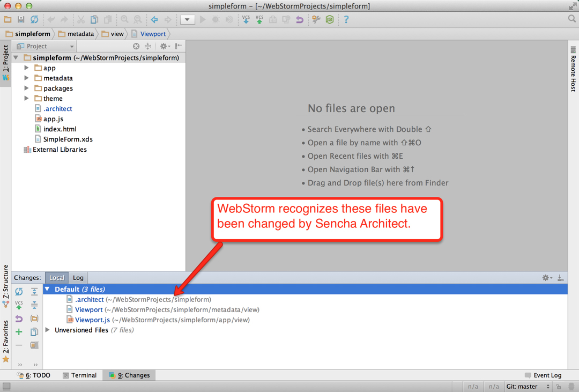579x392 pixels.
Task: Open Help with the question mark icon
Action: click(346, 20)
